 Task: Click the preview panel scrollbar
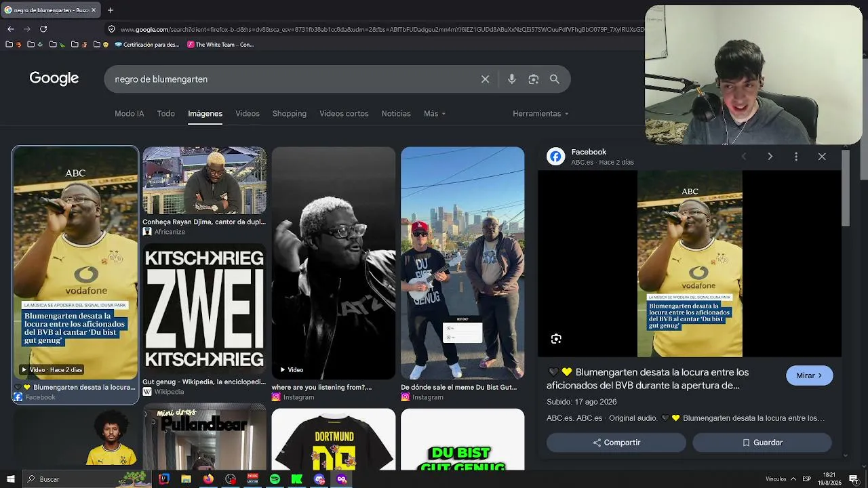click(846, 188)
